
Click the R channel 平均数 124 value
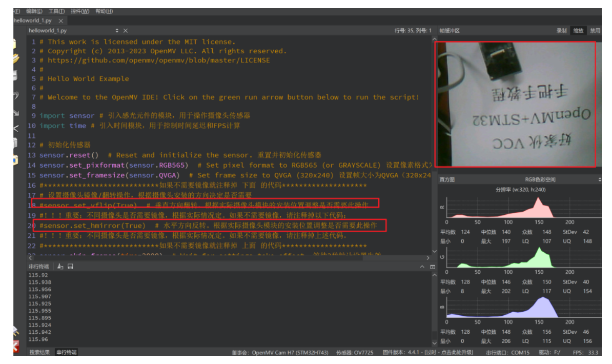point(465,232)
